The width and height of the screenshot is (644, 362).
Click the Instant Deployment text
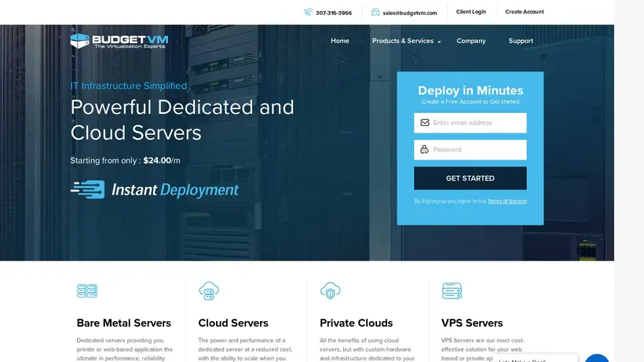[x=175, y=189]
